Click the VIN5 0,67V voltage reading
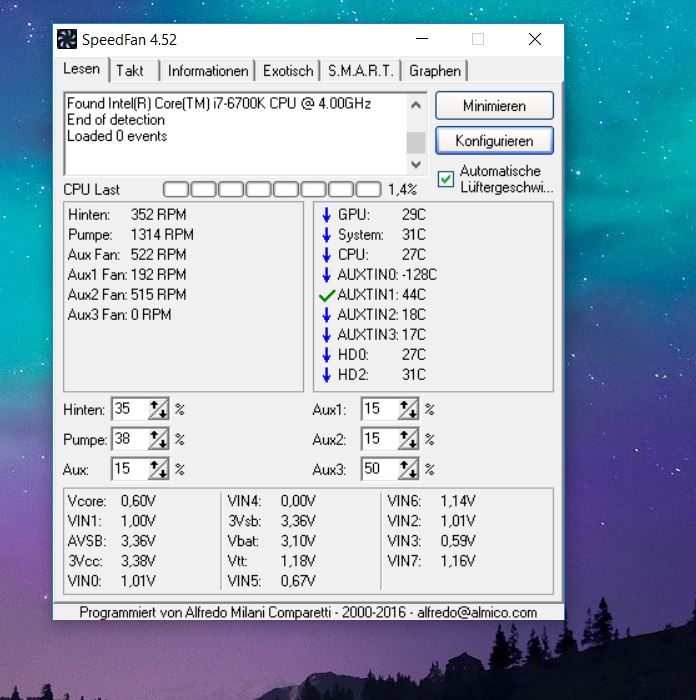696x700 pixels. pos(271,581)
